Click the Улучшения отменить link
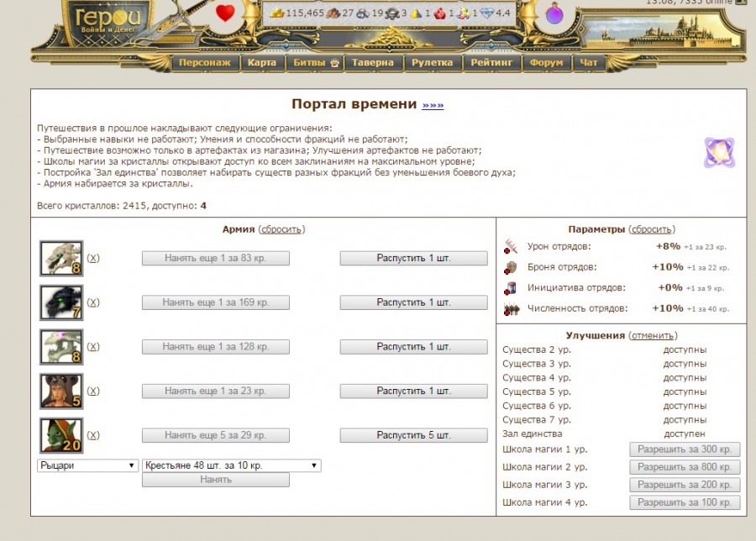 point(653,335)
